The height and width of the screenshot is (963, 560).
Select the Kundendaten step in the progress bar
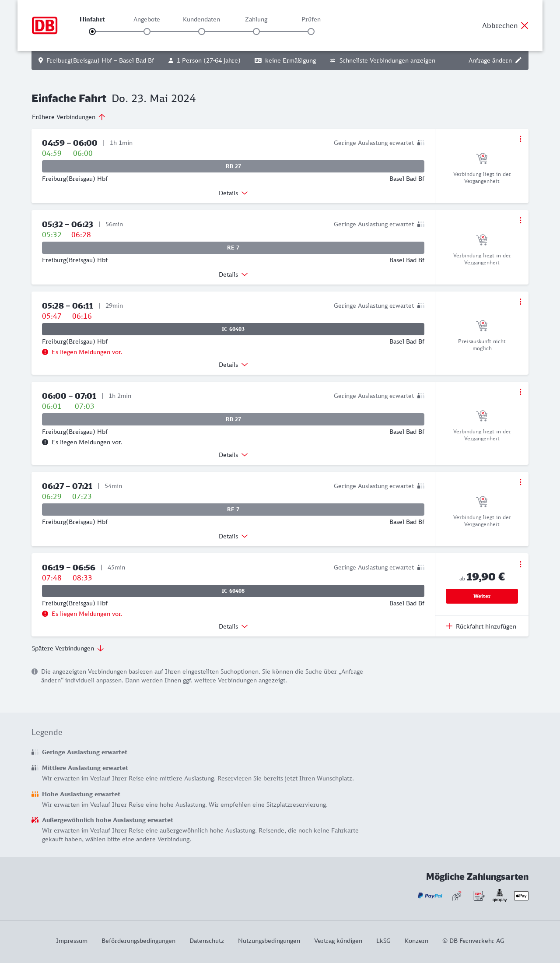(x=202, y=31)
